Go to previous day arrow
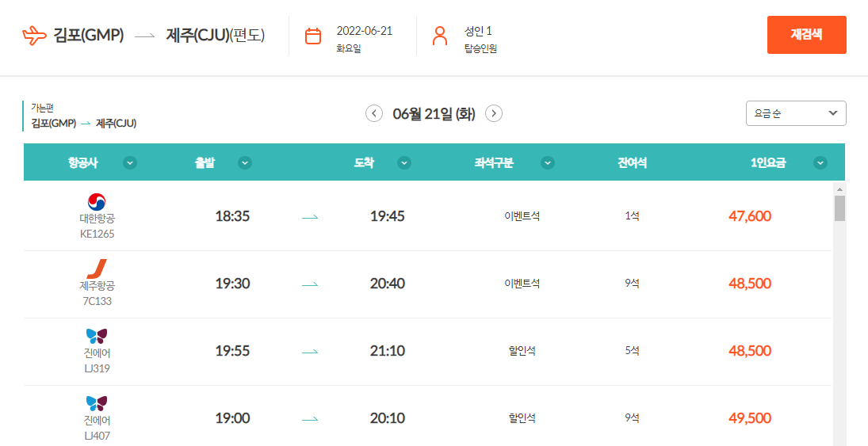 pos(374,113)
